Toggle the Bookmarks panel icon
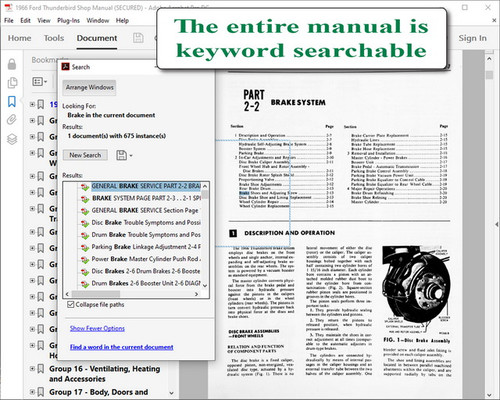 click(12, 101)
